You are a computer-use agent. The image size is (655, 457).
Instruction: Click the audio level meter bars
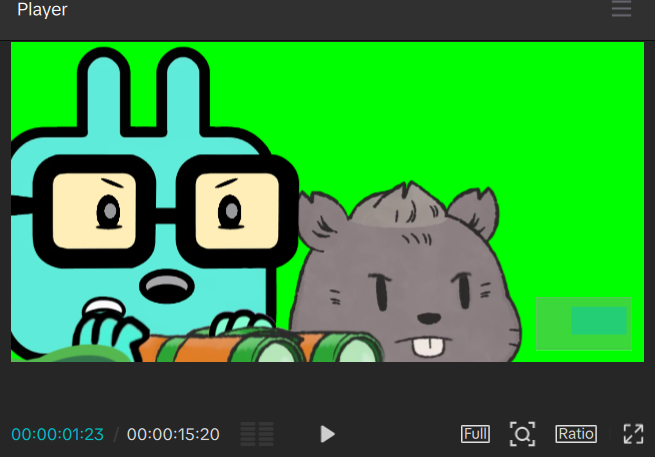click(257, 434)
